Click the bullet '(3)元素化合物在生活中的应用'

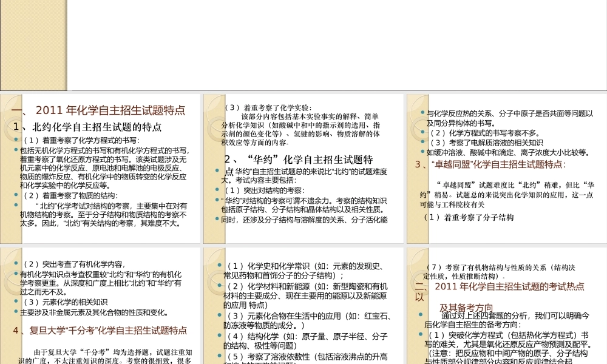pos(307,321)
